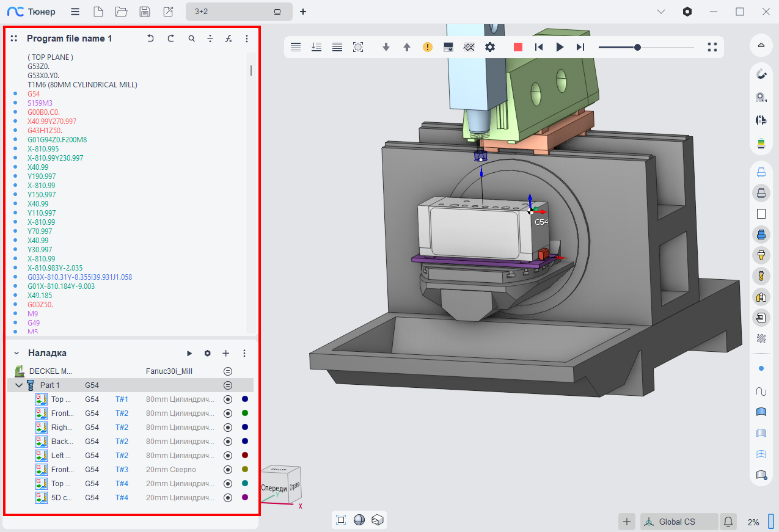Collapse the Part 1 tree node

[19, 385]
